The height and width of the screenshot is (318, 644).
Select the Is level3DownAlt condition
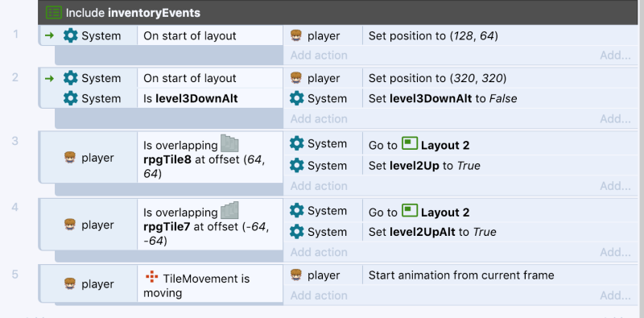click(190, 98)
